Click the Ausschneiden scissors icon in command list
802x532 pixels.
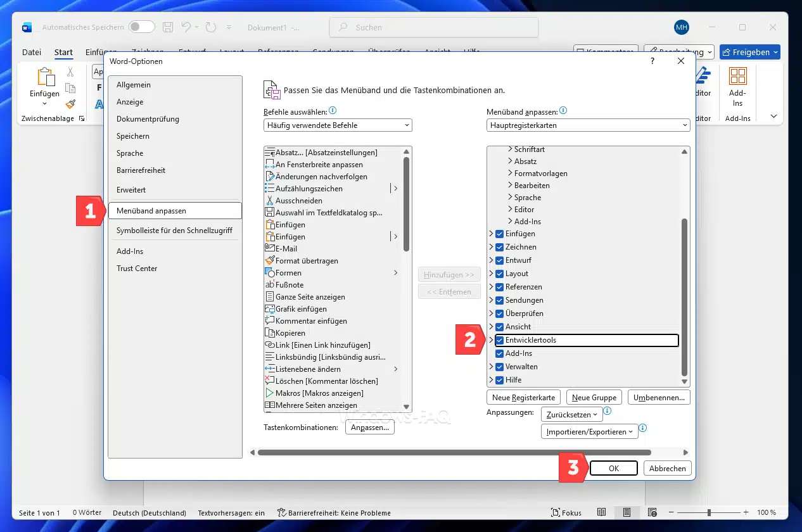tap(270, 201)
